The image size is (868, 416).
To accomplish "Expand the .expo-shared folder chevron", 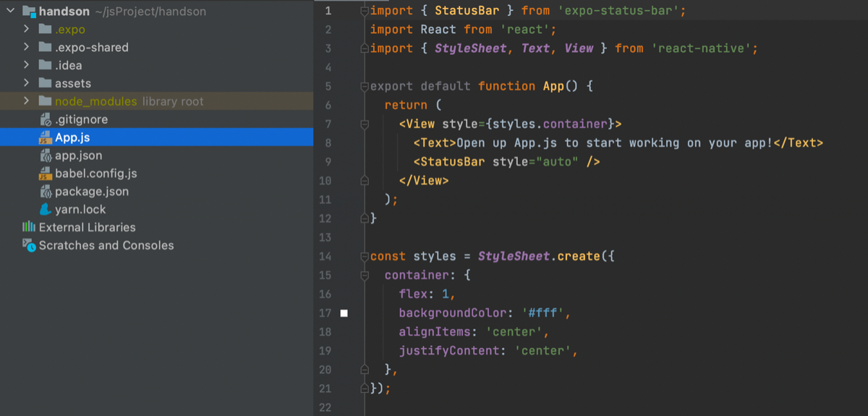I will 27,48.
